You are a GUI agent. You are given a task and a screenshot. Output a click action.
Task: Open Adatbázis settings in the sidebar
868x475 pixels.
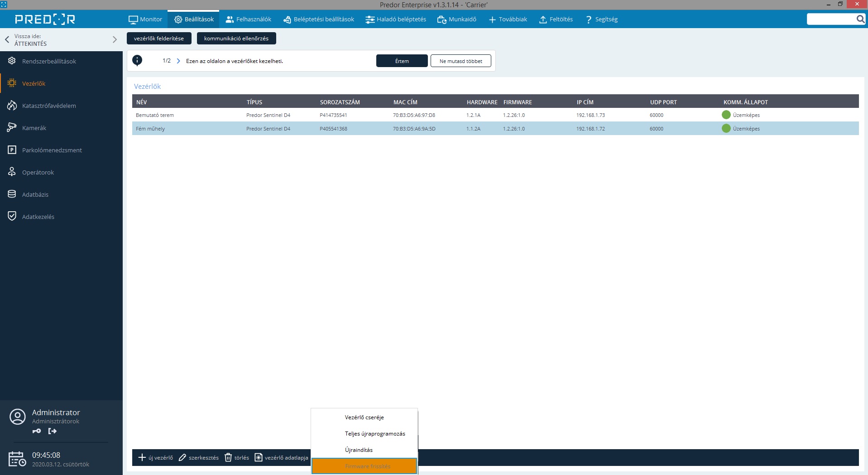click(35, 194)
